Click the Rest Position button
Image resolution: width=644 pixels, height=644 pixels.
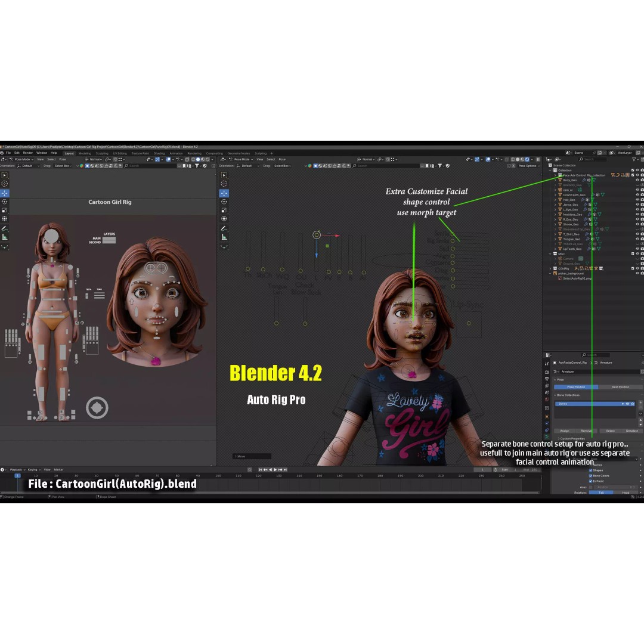click(621, 387)
